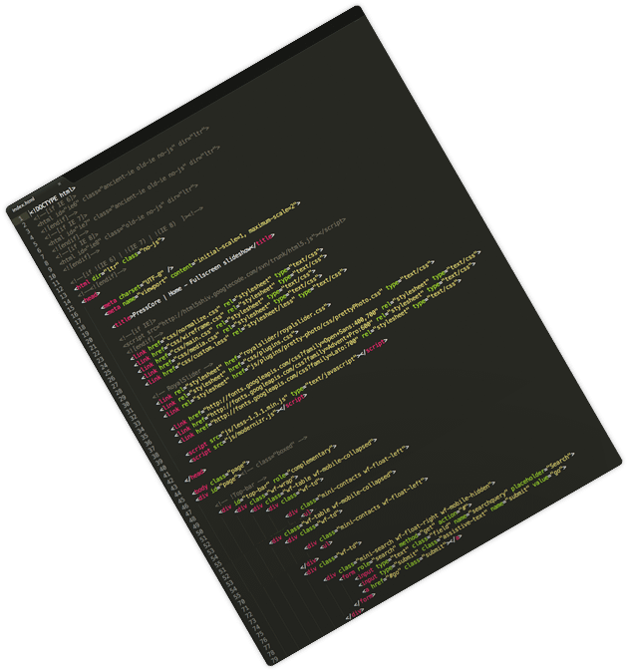The width and height of the screenshot is (628, 672).
Task: Click the css/custom.less link line
Action: coord(246,327)
